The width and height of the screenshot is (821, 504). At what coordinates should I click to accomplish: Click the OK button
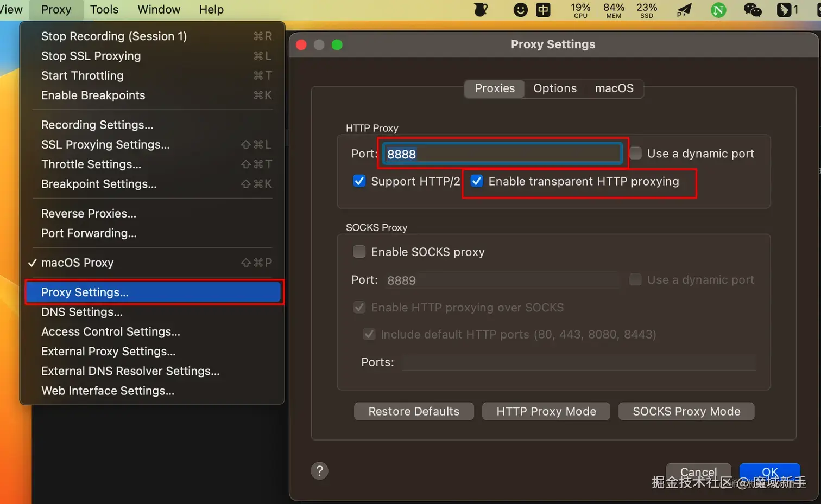[770, 473]
